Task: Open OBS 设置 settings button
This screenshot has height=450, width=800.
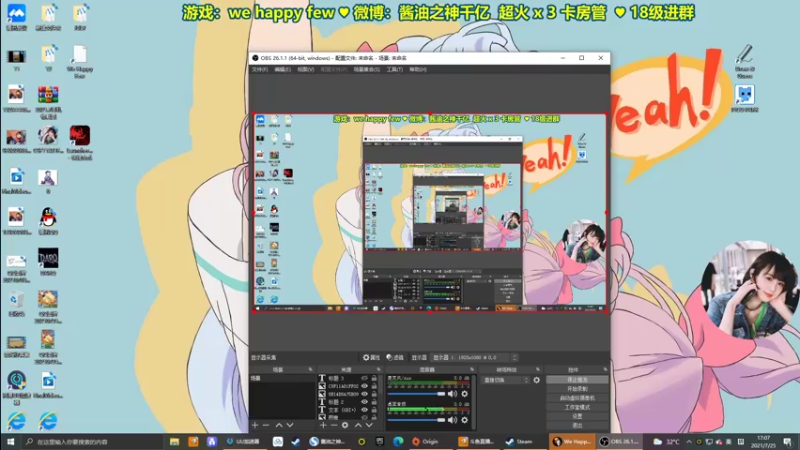Action: (577, 416)
